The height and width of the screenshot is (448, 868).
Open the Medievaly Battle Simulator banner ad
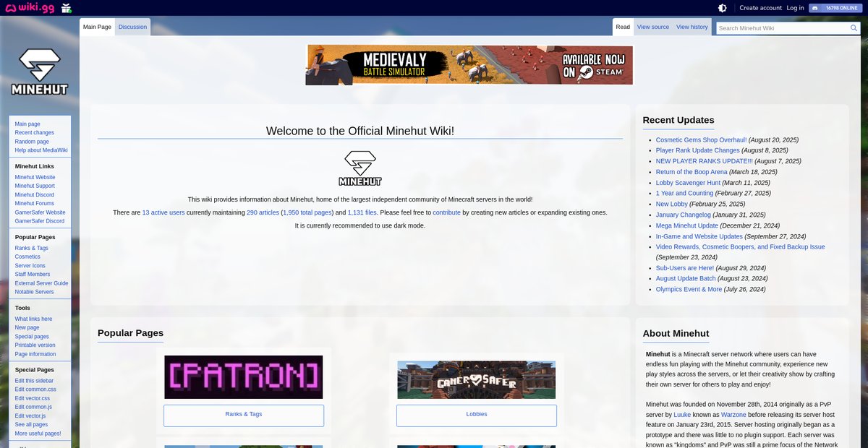(469, 65)
